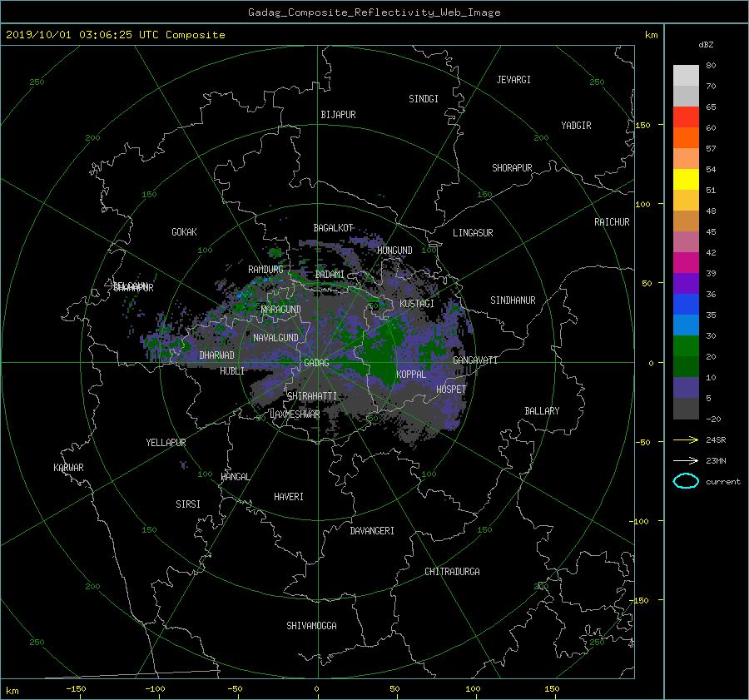The height and width of the screenshot is (700, 749).
Task: Click the legend value 80
Action: 711,66
